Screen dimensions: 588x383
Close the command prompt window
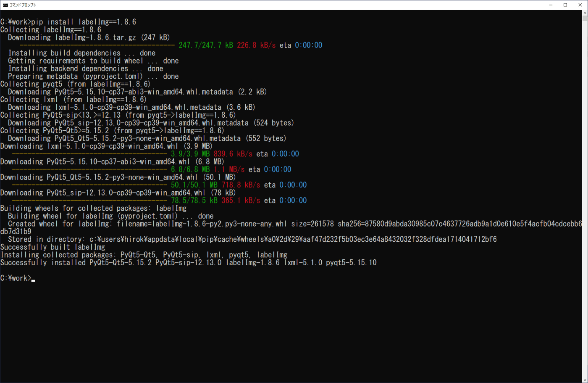(x=580, y=5)
